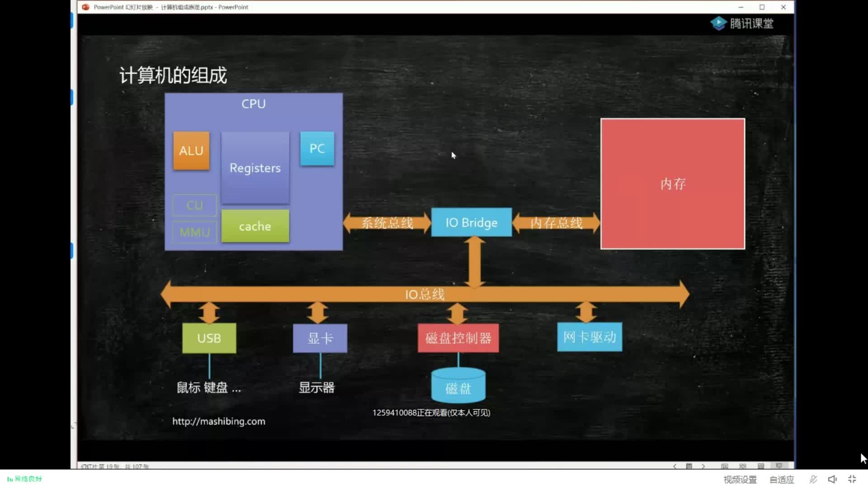
Task: Minimize the PowerPoint window
Action: [x=741, y=7]
